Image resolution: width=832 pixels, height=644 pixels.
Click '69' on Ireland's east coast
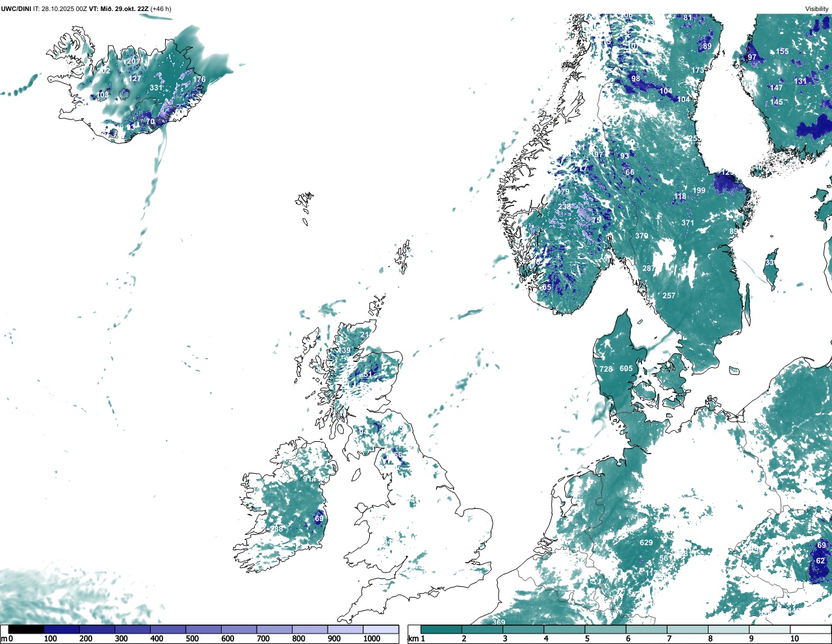pos(319,519)
